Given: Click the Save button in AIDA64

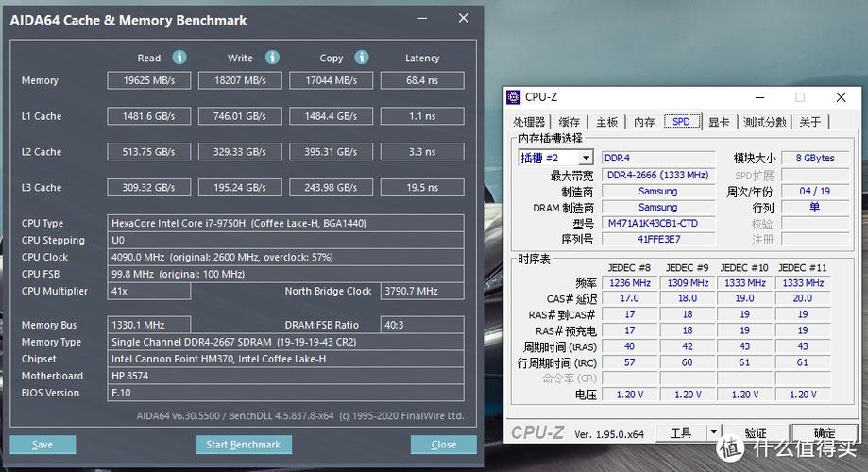Looking at the screenshot, I should click(43, 445).
